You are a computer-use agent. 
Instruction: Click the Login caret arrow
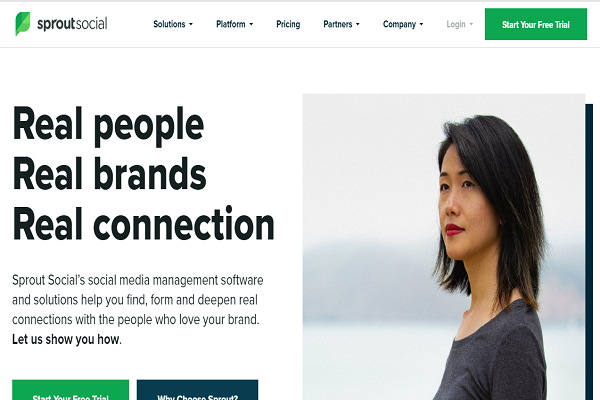point(471,24)
